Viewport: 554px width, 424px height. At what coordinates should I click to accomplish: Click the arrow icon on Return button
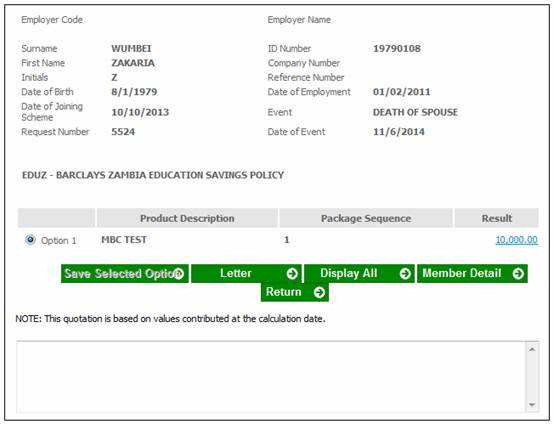click(x=319, y=292)
